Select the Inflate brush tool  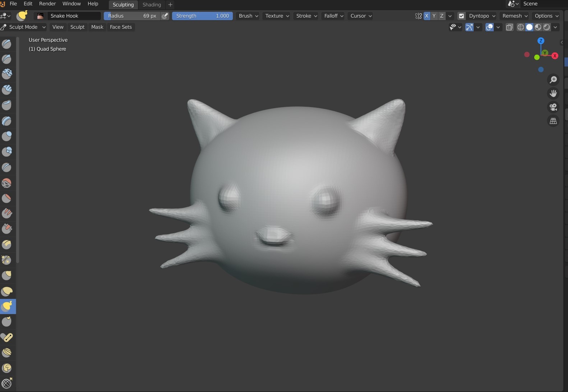click(x=7, y=136)
